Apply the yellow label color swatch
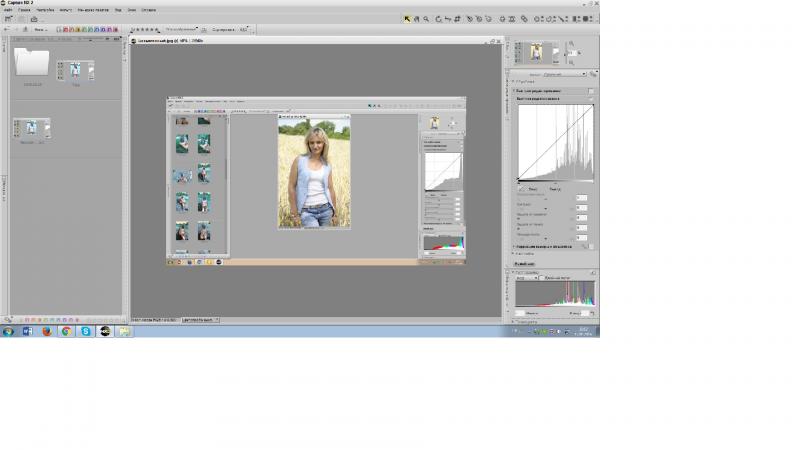Screen dimensions: 800x450 coord(78,30)
